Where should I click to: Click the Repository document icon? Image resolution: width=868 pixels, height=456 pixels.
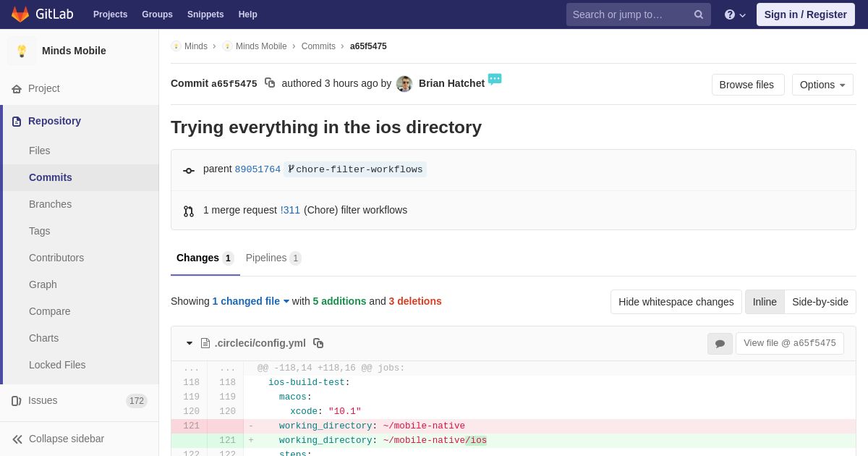pyautogui.click(x=17, y=122)
